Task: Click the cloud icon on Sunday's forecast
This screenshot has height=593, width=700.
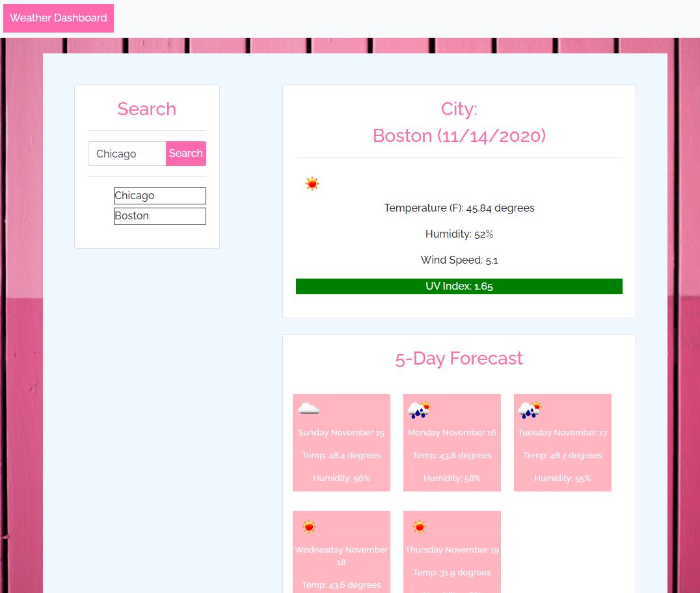Action: coord(308,409)
